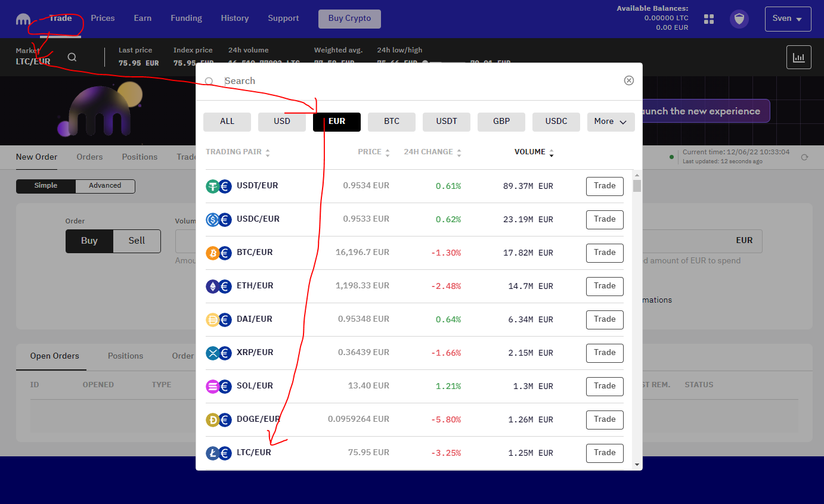Click the BTC/EUR coin pair icon
This screenshot has height=504, width=824.
tap(219, 253)
